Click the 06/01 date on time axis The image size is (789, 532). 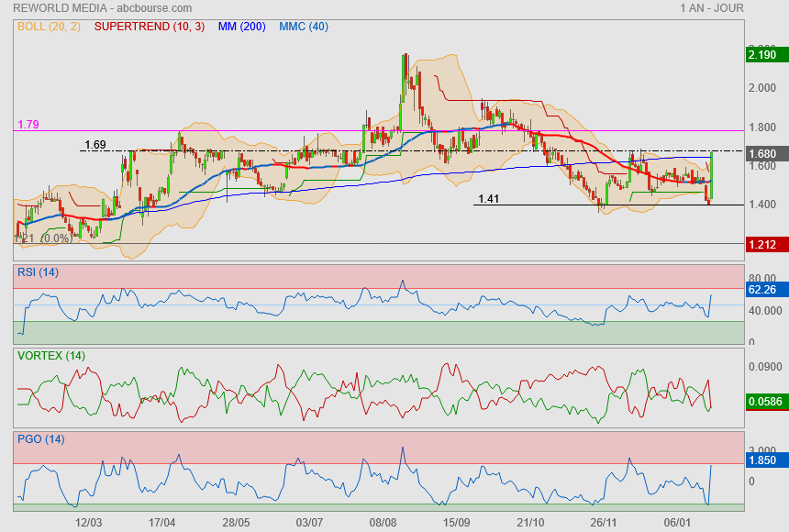pyautogui.click(x=677, y=522)
